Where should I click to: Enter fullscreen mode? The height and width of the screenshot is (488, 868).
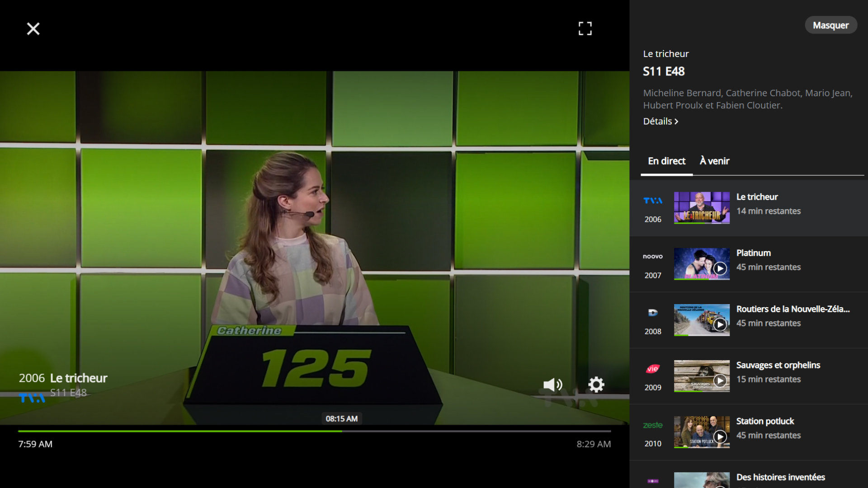pos(585,28)
